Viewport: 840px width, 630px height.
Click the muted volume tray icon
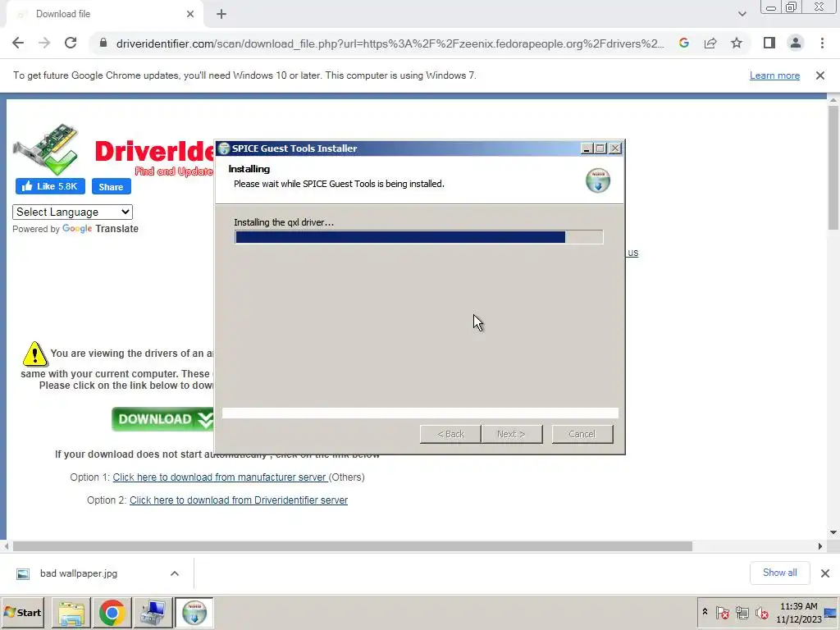pos(761,612)
